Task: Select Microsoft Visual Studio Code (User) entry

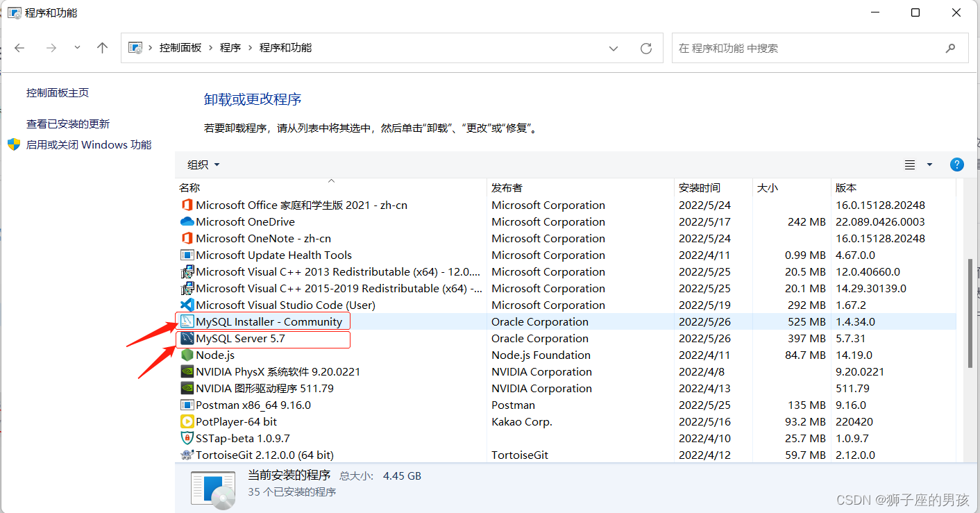Action: [x=285, y=305]
